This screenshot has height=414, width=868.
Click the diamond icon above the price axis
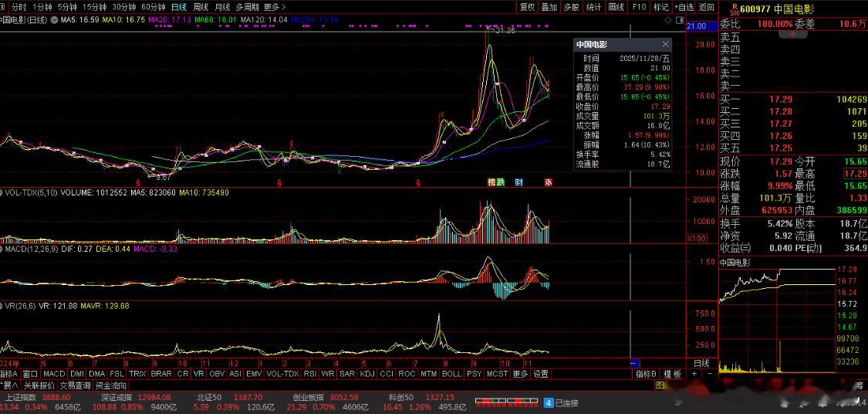pyautogui.click(x=669, y=19)
